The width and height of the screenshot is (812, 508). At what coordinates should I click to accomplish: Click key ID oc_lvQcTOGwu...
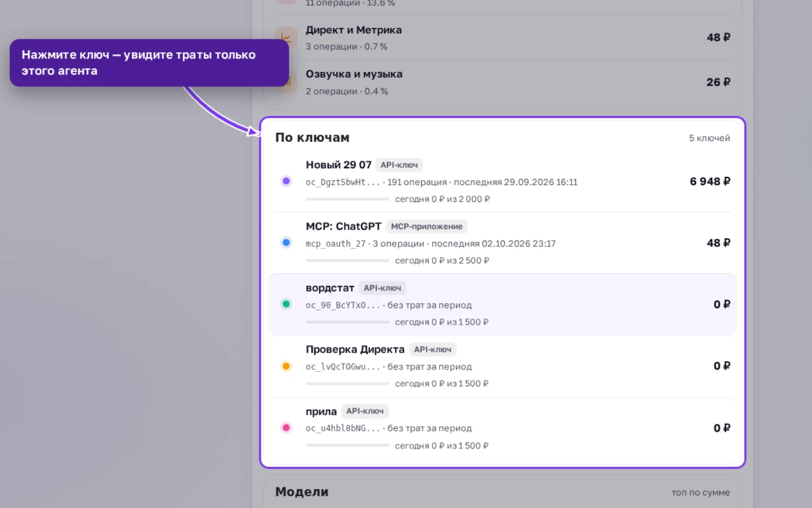(343, 367)
